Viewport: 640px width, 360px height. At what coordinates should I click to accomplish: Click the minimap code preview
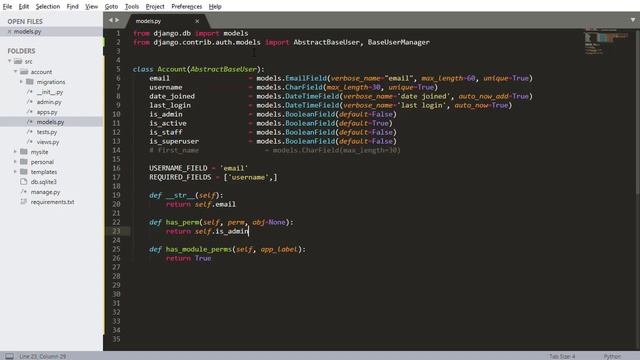click(606, 41)
